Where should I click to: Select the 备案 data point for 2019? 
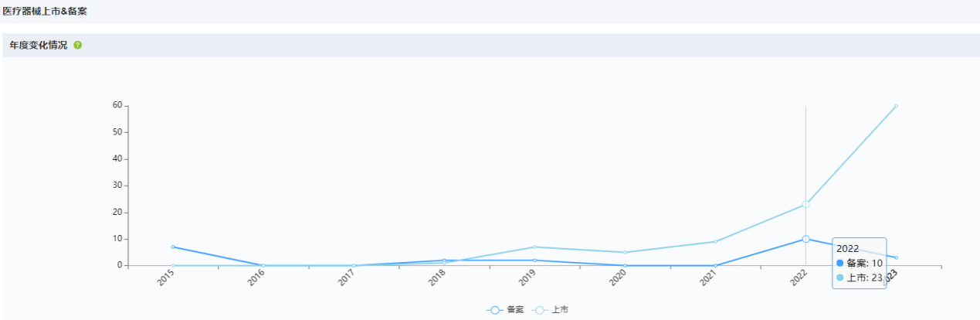pyautogui.click(x=534, y=260)
